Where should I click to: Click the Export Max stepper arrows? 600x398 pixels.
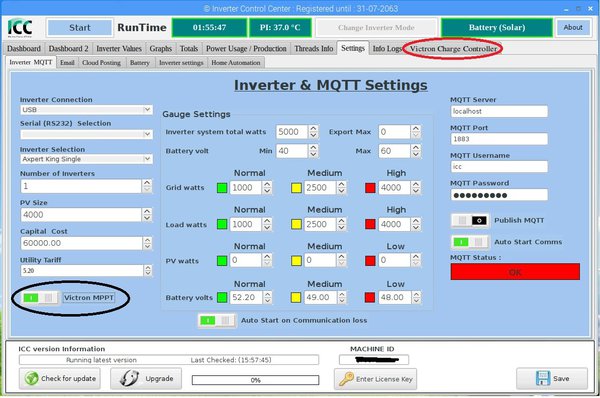416,132
